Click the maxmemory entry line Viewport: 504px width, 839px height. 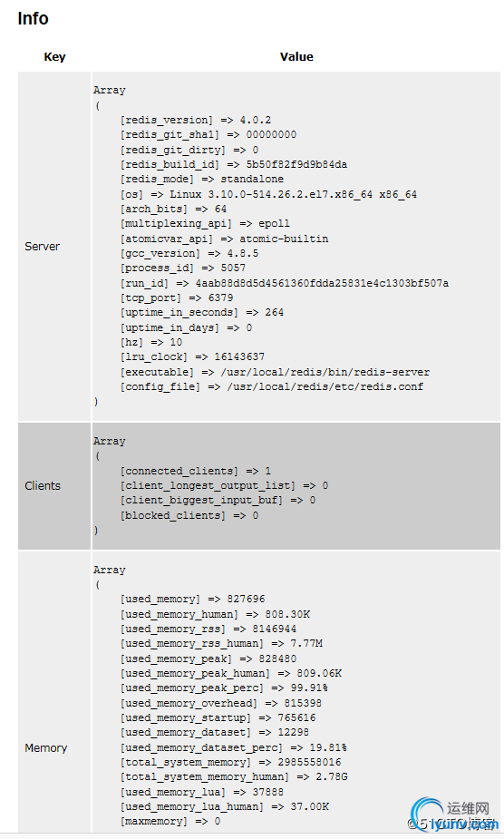click(x=170, y=821)
